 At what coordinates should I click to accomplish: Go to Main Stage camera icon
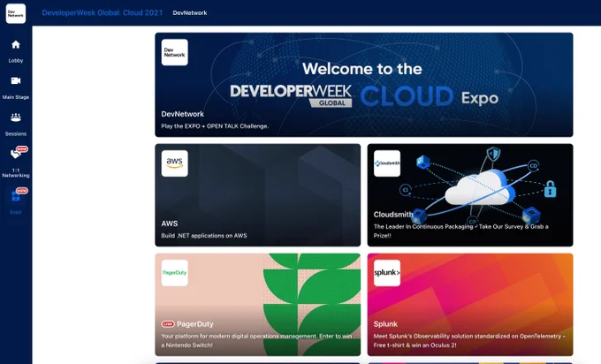point(16,81)
